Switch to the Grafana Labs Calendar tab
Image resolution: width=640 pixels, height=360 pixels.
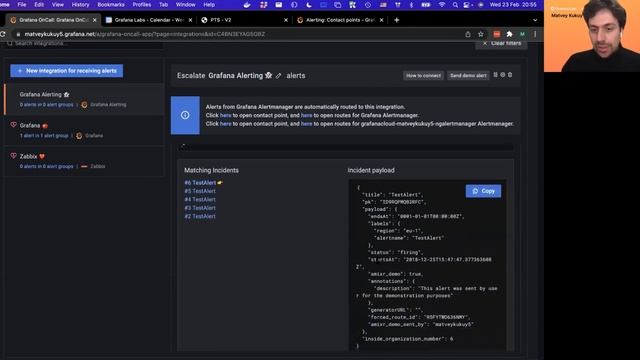click(x=149, y=20)
